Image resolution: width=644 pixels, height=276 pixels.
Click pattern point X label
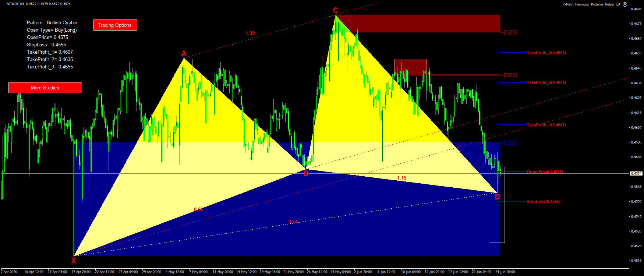click(x=74, y=261)
